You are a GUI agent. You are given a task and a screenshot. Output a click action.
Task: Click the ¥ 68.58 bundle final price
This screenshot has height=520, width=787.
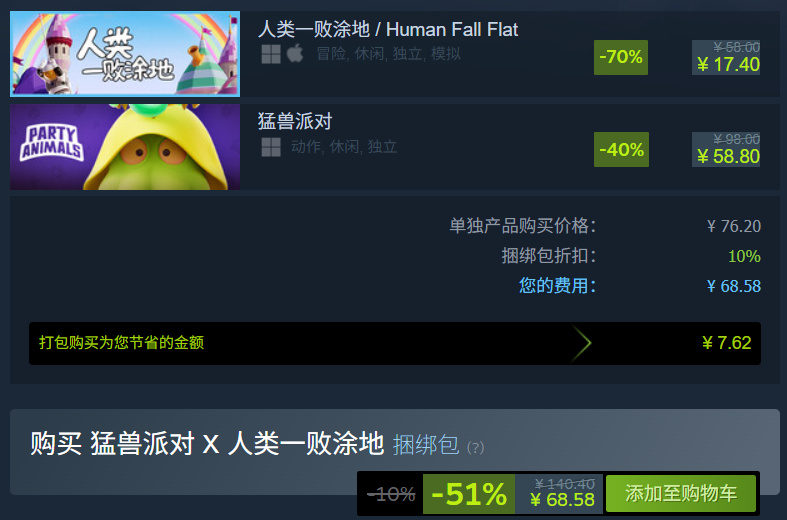pos(562,500)
